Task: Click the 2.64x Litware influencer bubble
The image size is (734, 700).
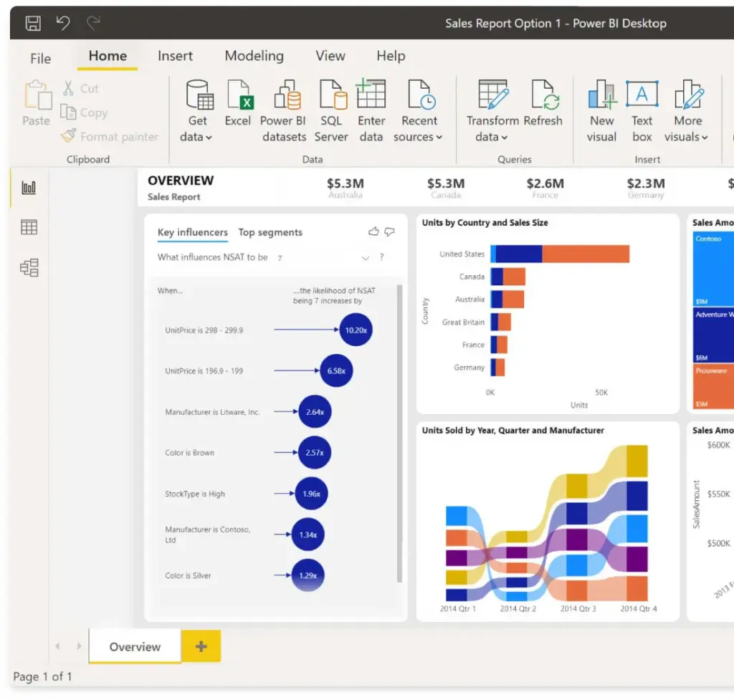Action: (x=315, y=412)
